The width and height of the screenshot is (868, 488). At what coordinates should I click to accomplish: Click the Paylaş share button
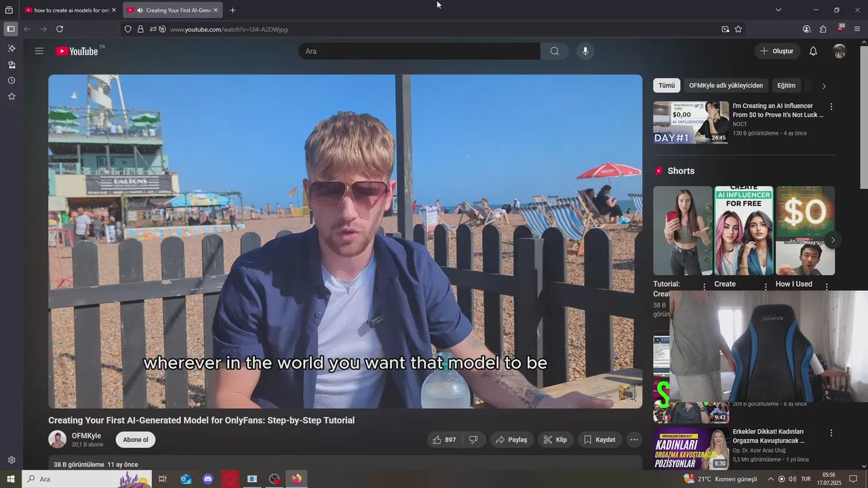click(x=512, y=440)
